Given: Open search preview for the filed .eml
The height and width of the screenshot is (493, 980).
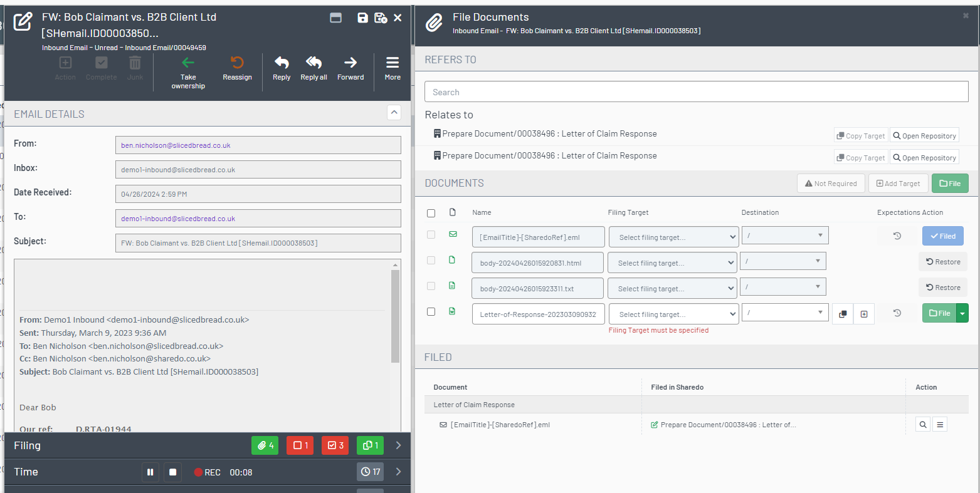Looking at the screenshot, I should 922,424.
